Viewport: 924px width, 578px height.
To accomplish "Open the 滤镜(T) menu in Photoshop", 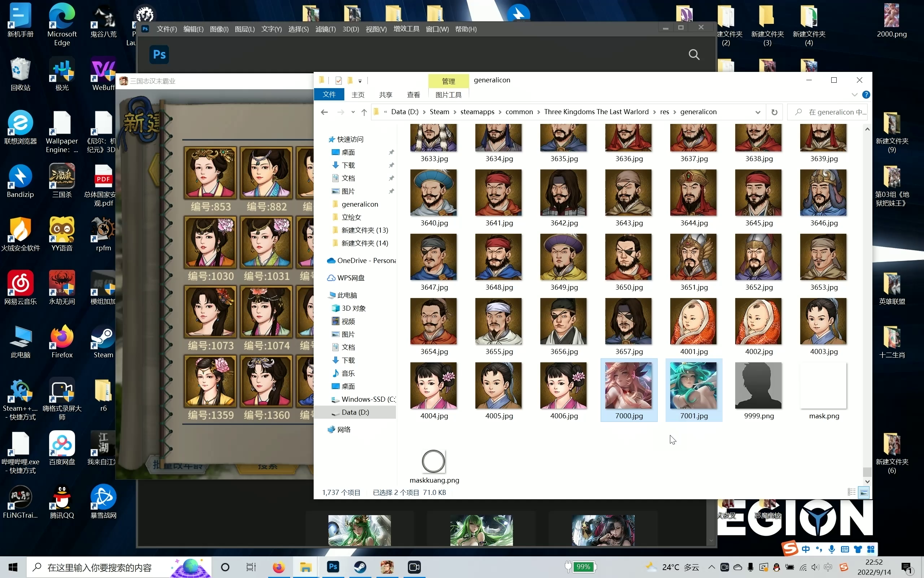I will click(325, 29).
